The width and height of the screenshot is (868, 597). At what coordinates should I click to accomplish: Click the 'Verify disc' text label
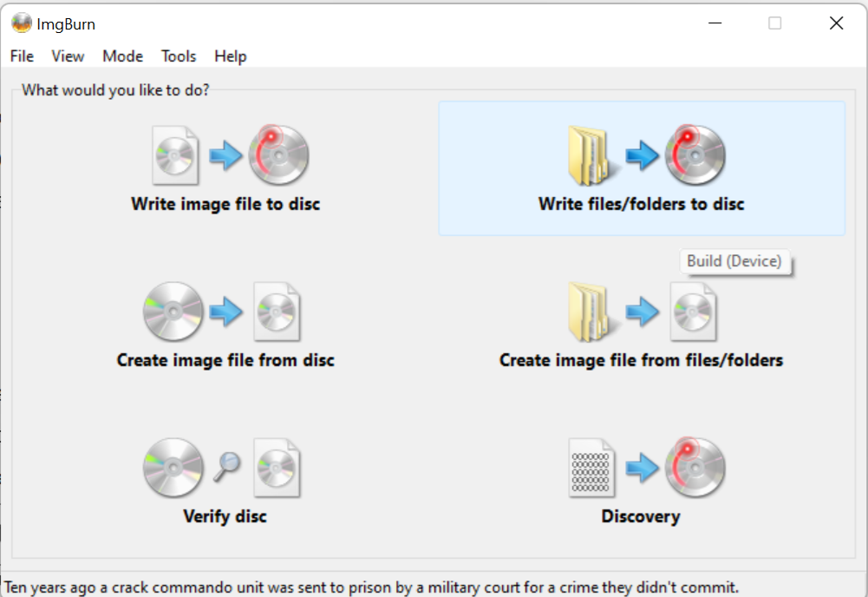coord(225,516)
